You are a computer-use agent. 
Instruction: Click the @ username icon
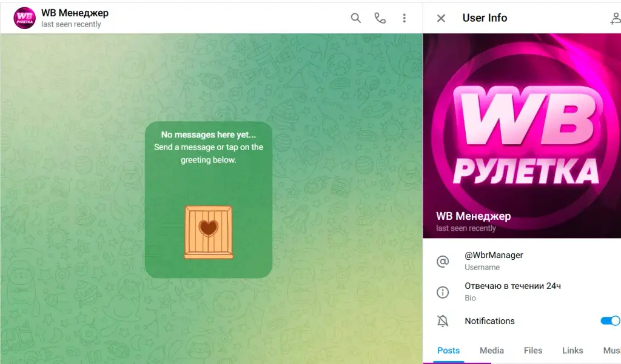coord(442,261)
